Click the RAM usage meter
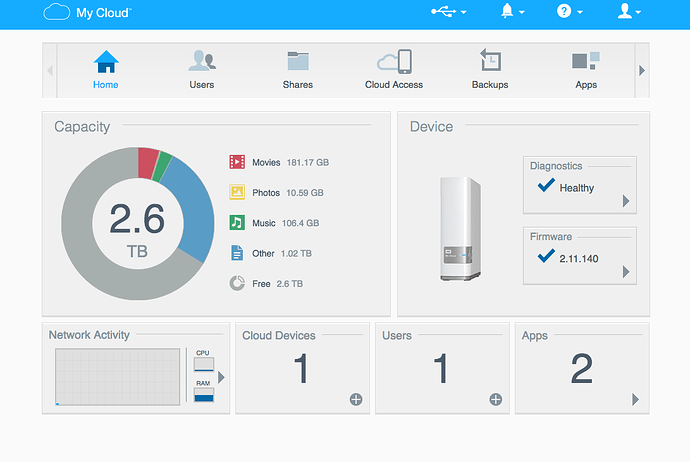690x462 pixels. click(204, 395)
